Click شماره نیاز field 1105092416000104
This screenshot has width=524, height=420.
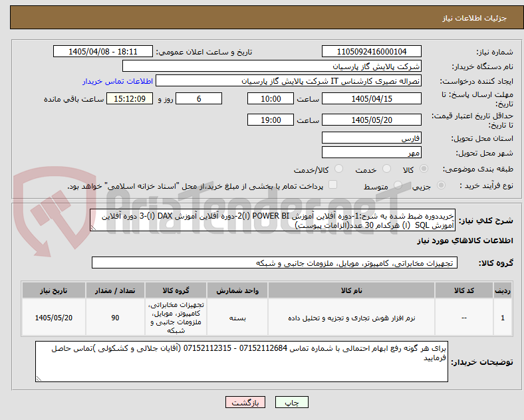[x=371, y=51]
